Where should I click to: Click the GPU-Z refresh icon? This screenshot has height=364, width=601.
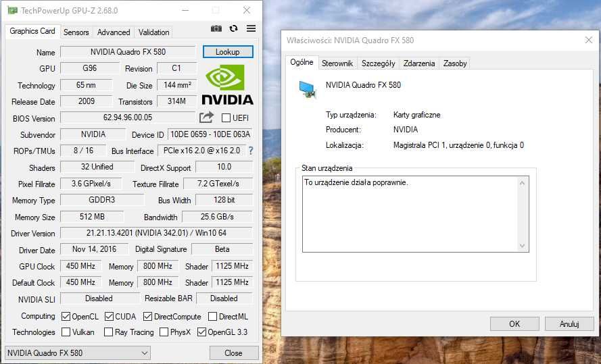tap(233, 28)
